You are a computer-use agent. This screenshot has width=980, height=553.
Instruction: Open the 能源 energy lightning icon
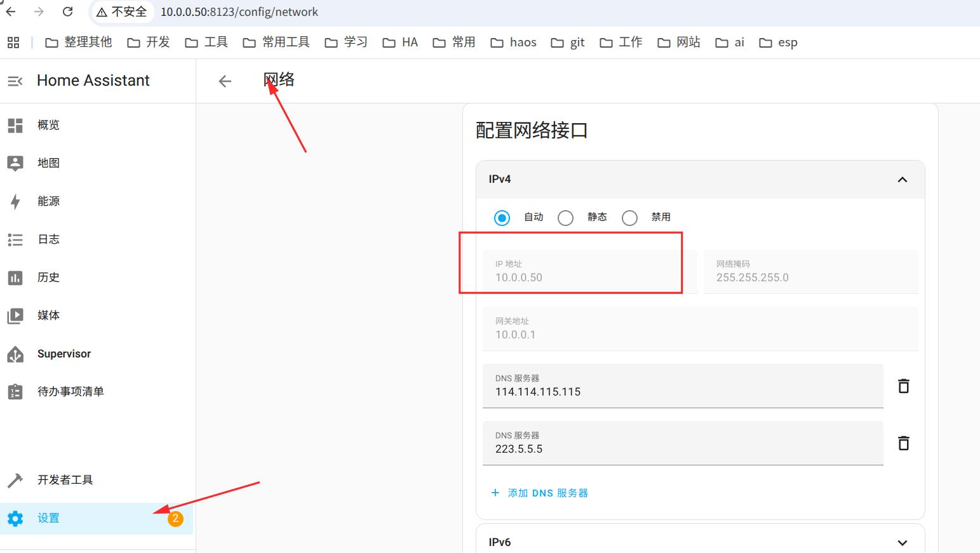click(x=15, y=201)
